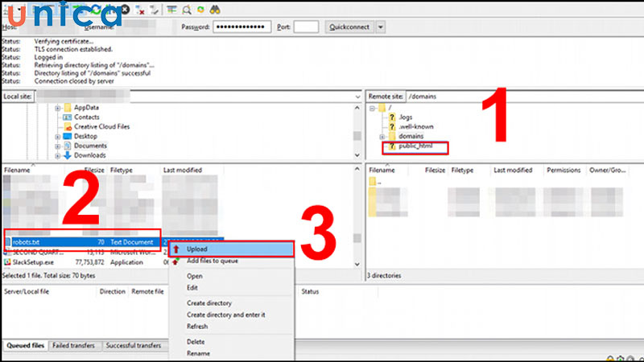Click the Downloads arrow icon in local tree

(x=68, y=155)
